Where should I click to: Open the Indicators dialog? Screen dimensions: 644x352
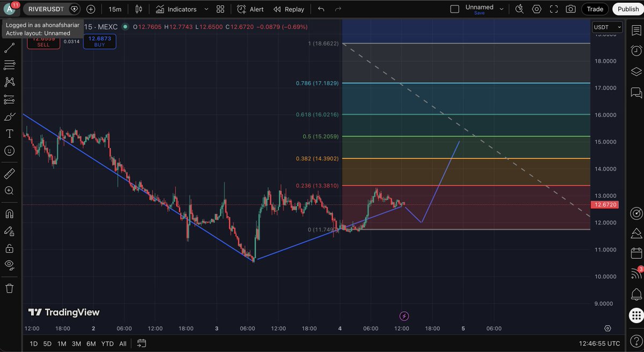click(x=177, y=9)
